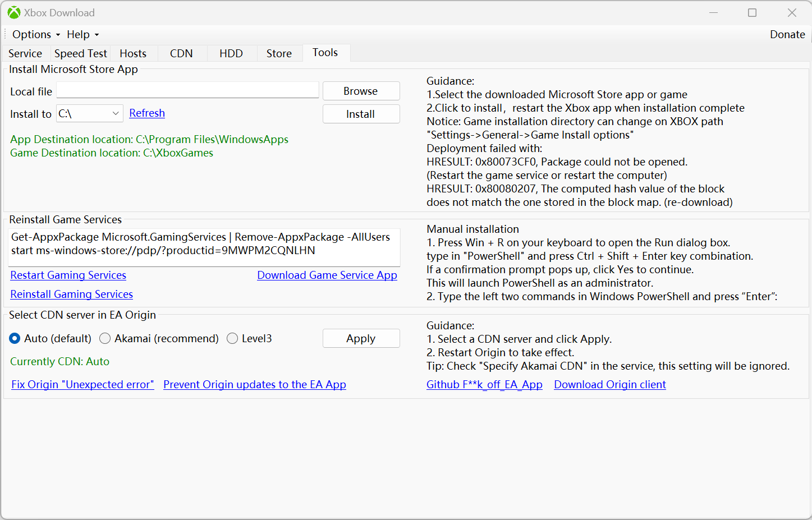Click Reinstall Gaming Services link

tap(72, 294)
